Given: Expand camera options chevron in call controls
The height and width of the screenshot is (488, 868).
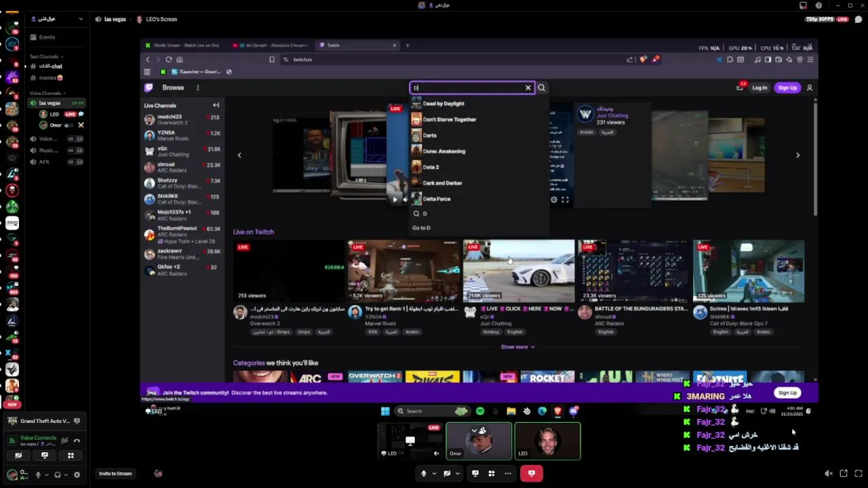Looking at the screenshot, I should [457, 473].
